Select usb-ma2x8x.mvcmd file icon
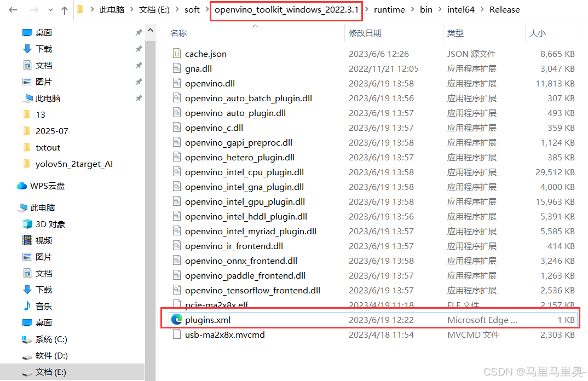This screenshot has width=588, height=381. click(177, 334)
